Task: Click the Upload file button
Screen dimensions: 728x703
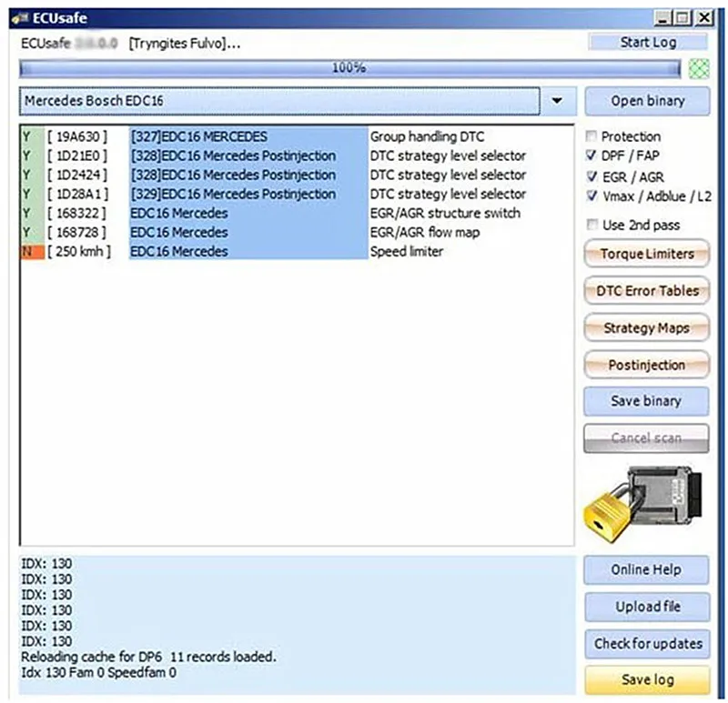Action: 647,607
